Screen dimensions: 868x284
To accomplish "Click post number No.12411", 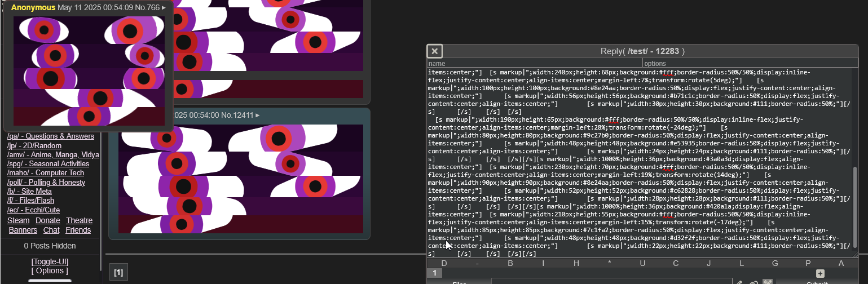I will click(x=237, y=115).
